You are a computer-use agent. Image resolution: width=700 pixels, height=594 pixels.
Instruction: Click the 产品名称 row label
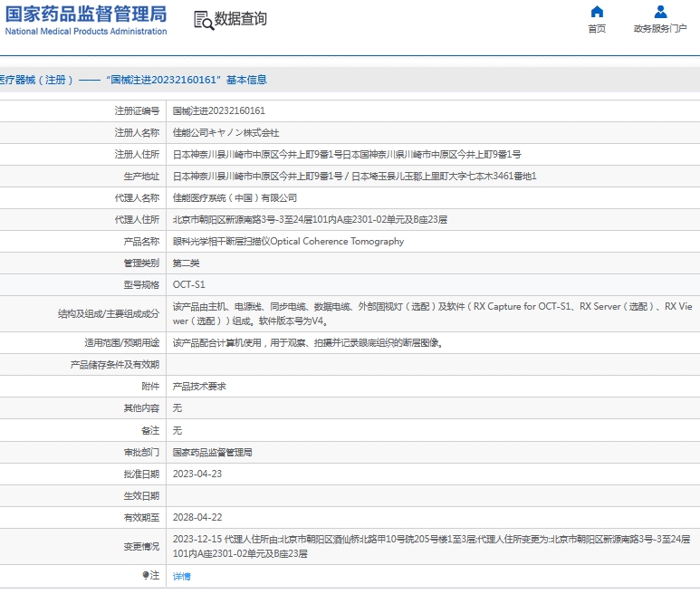[141, 242]
